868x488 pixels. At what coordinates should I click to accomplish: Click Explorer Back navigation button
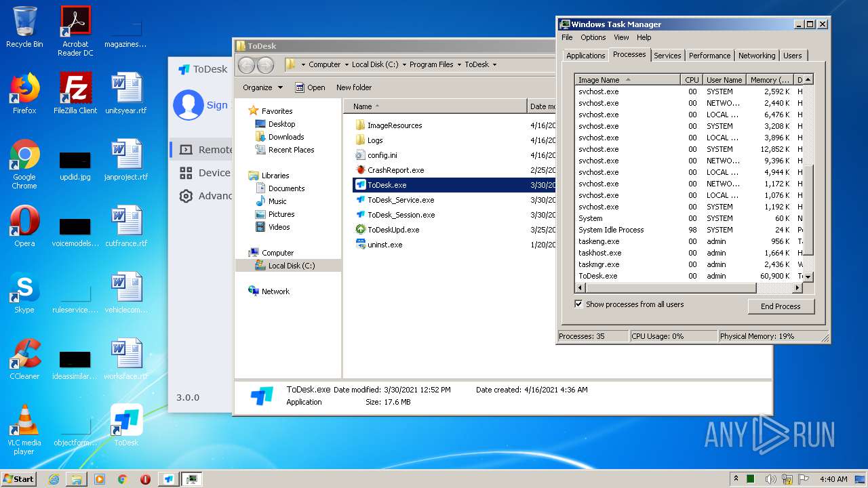tap(246, 65)
